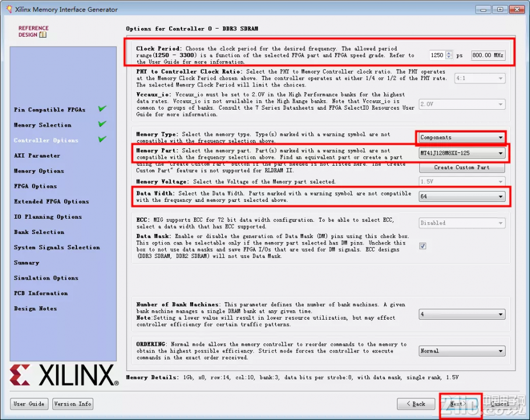Click the Reference Design book icon
Image resolution: width=530 pixels, height=420 pixels.
click(43, 34)
